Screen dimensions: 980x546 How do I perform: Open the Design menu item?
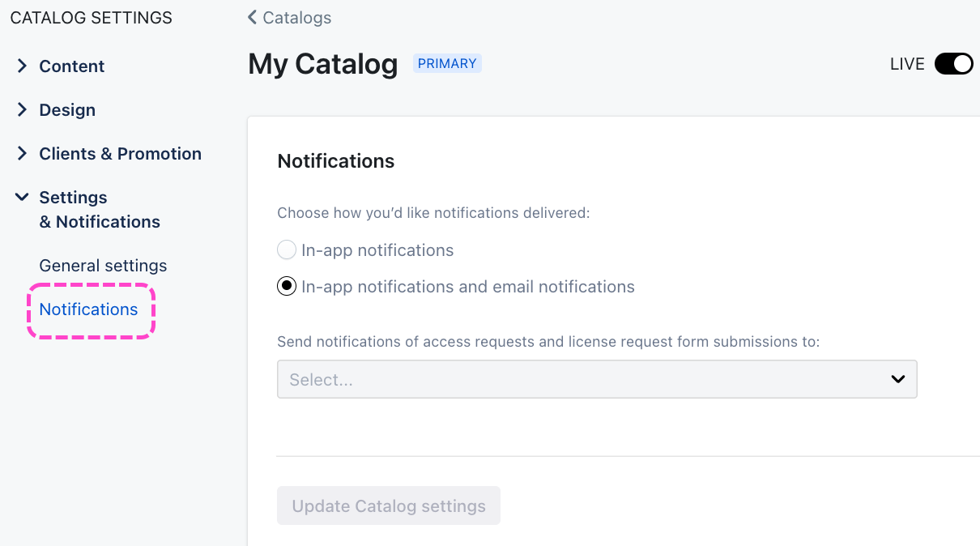(67, 110)
